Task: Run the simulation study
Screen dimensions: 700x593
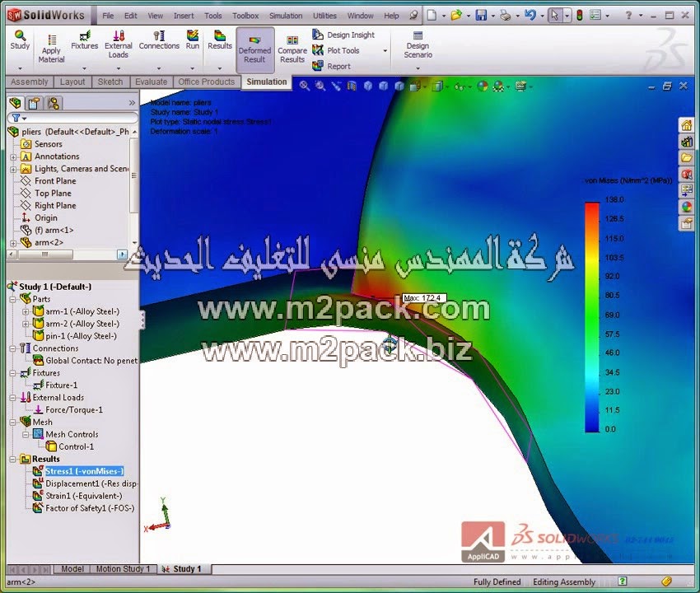Action: tap(193, 40)
